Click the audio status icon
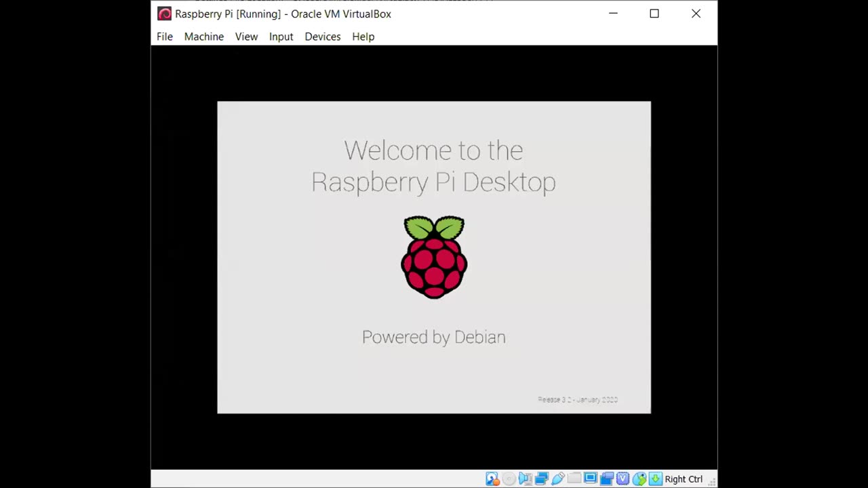The height and width of the screenshot is (488, 868). pyautogui.click(x=526, y=479)
